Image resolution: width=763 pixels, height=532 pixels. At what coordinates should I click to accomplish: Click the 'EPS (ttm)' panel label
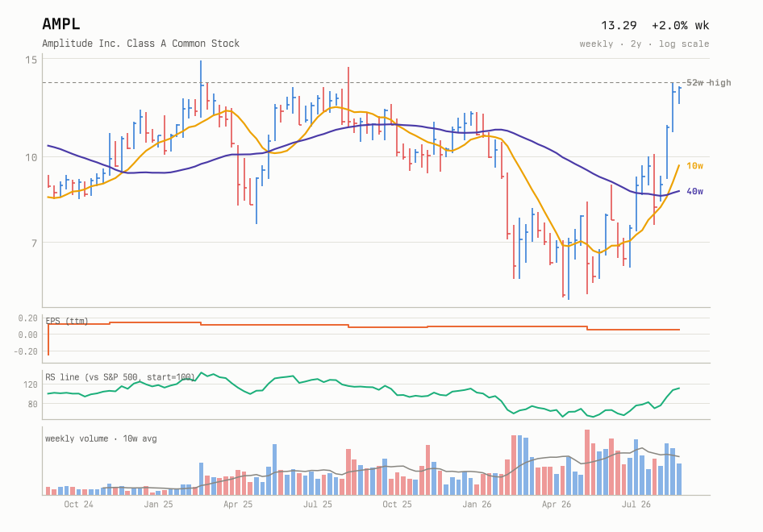(67, 321)
